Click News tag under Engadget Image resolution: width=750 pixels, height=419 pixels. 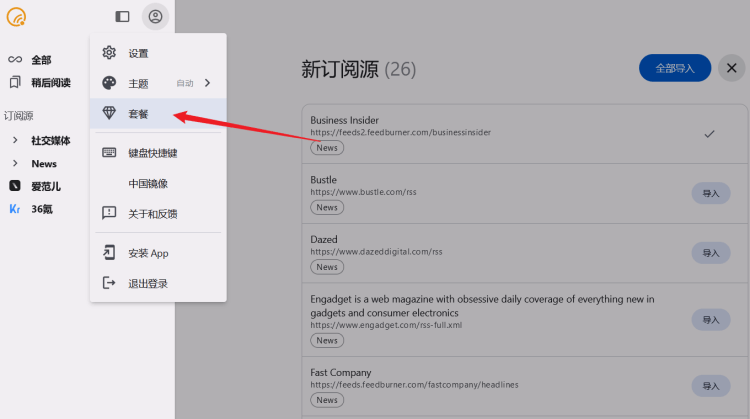tap(327, 341)
